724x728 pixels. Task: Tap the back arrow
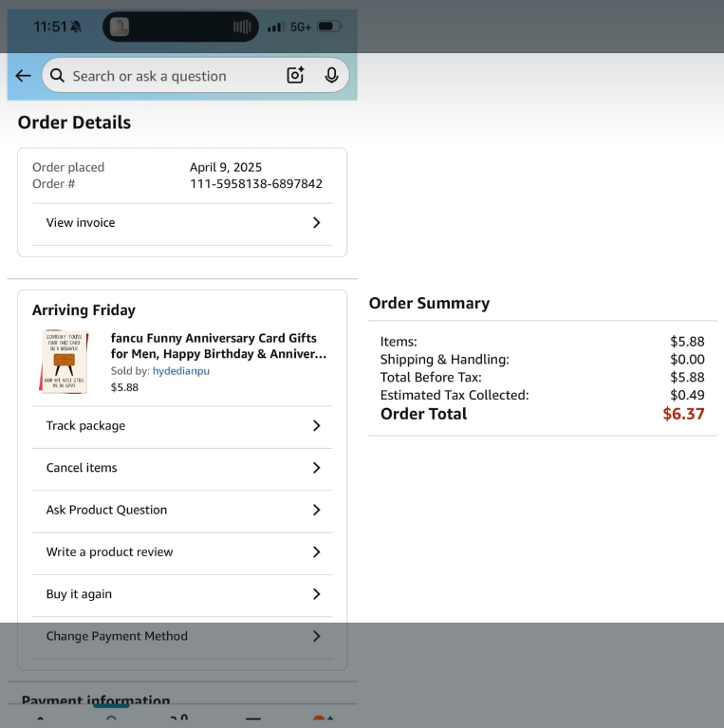click(x=24, y=76)
